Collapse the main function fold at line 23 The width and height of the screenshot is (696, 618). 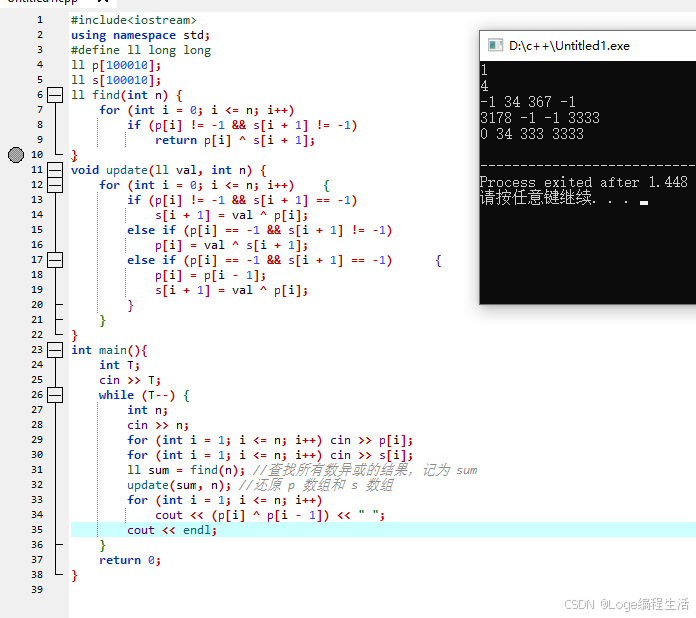tap(55, 350)
